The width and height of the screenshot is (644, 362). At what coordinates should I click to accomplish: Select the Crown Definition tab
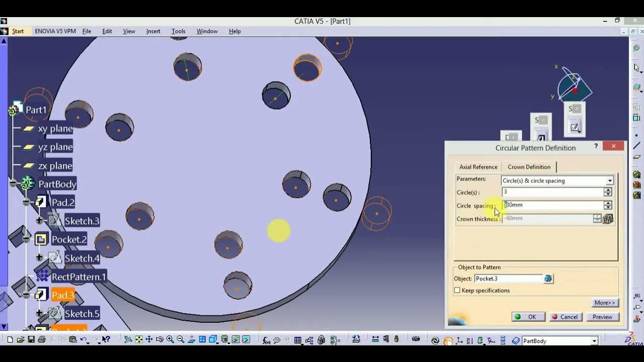pyautogui.click(x=529, y=167)
